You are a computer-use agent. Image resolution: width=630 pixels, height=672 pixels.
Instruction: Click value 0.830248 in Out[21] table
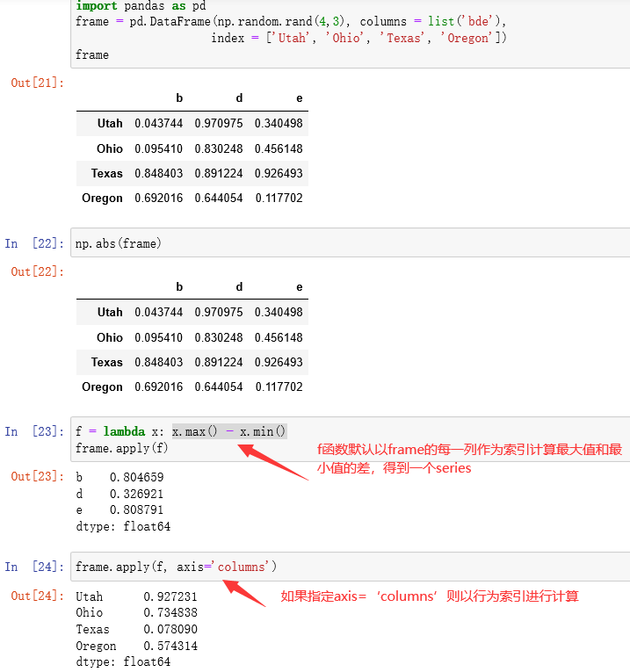219,148
